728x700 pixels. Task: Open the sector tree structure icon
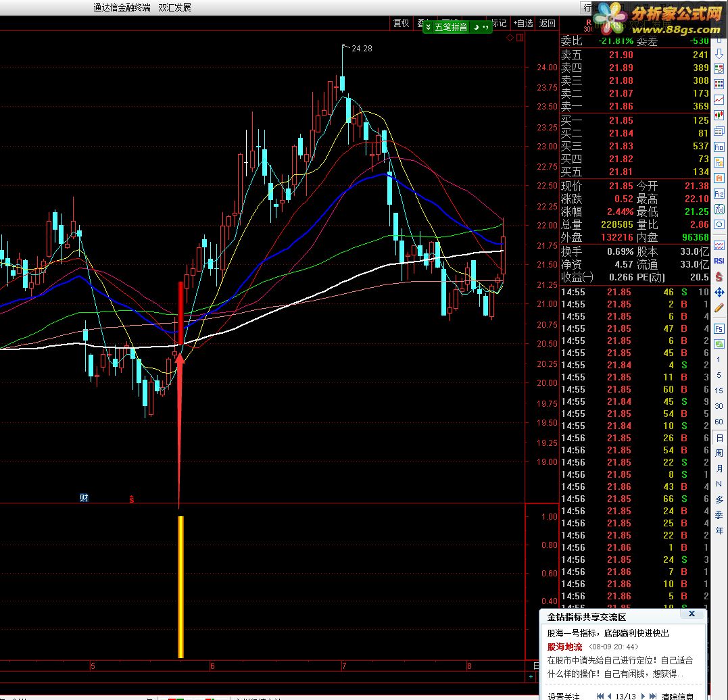[x=719, y=162]
